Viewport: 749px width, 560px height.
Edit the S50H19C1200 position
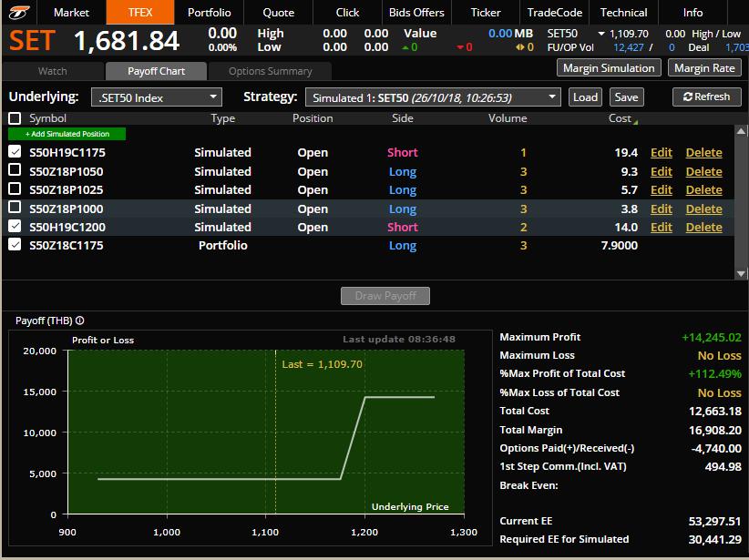click(x=662, y=227)
